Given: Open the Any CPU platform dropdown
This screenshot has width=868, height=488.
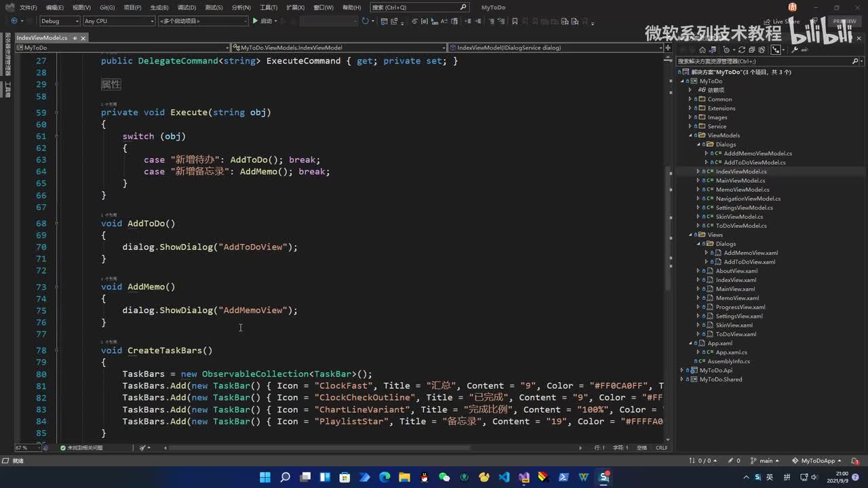Looking at the screenshot, I should click(x=119, y=21).
